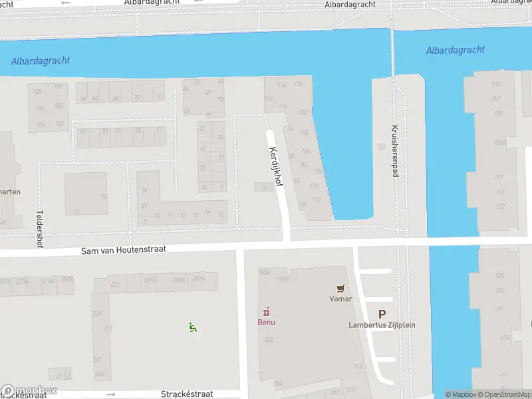
Task: Click the Strackéstraat street label
Action: coord(187,394)
